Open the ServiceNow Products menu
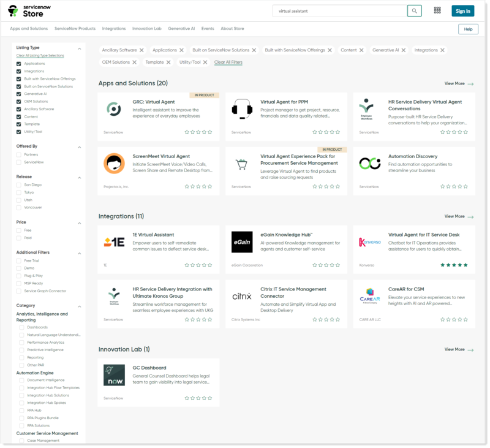This screenshot has height=448, width=490. point(75,29)
